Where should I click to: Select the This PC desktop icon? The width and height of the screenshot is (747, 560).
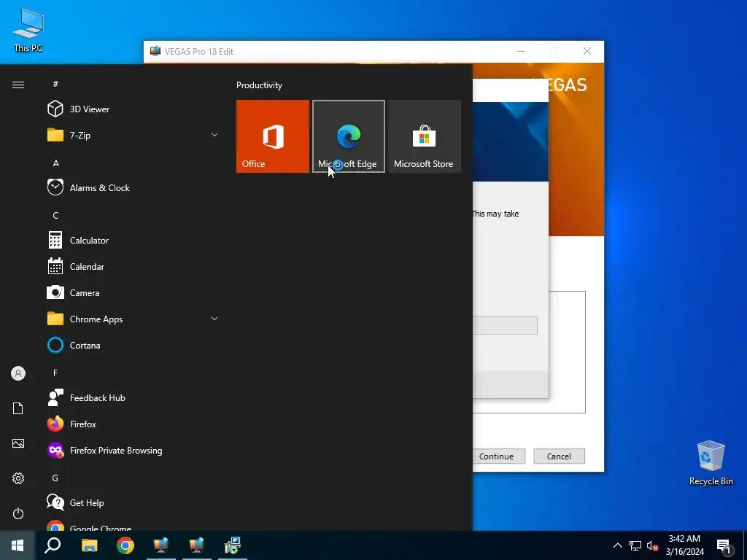click(28, 31)
